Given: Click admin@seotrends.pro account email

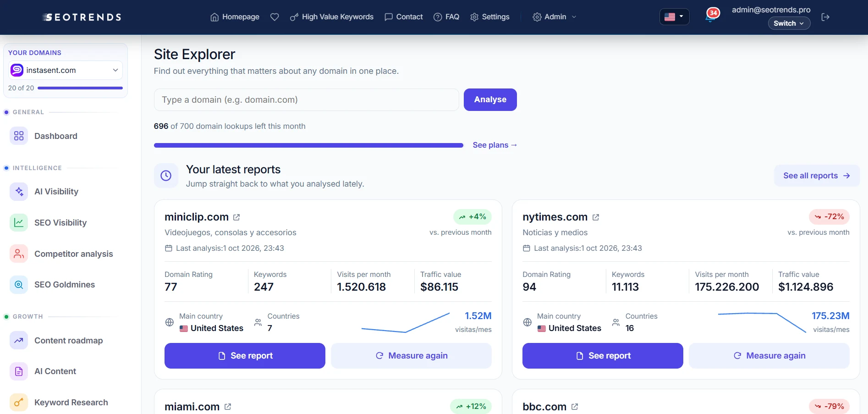Looking at the screenshot, I should coord(771,10).
